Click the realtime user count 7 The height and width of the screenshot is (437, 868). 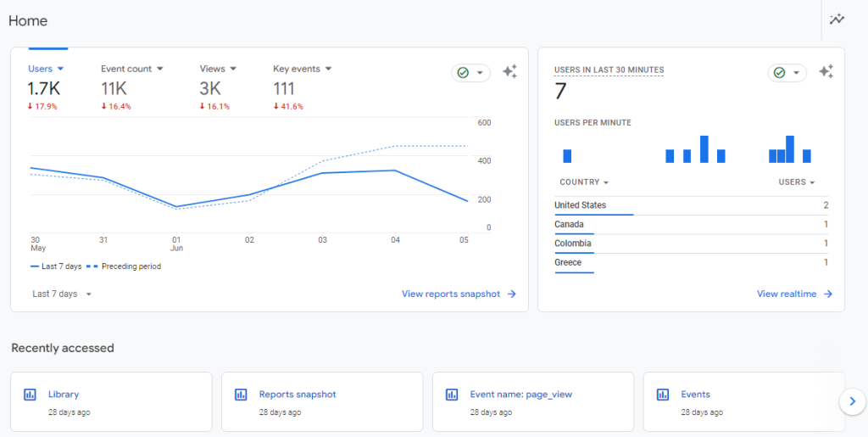pyautogui.click(x=561, y=92)
